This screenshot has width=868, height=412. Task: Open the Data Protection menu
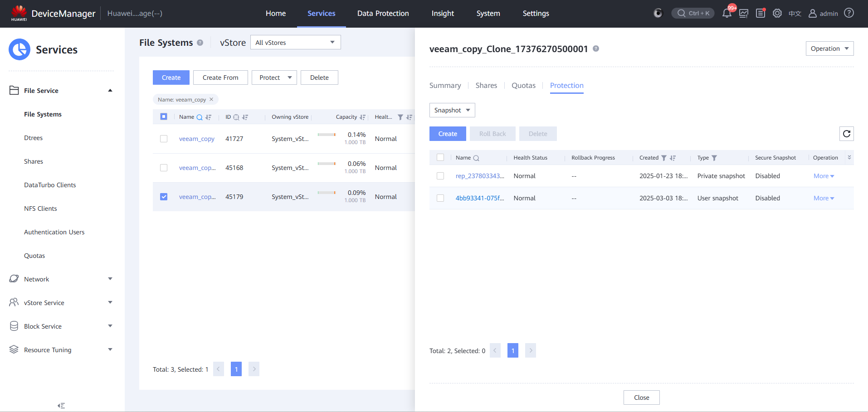click(x=383, y=14)
